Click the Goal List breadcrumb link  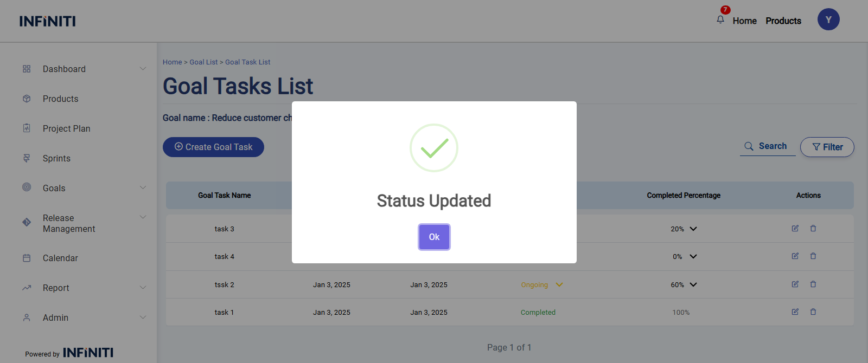pos(203,62)
